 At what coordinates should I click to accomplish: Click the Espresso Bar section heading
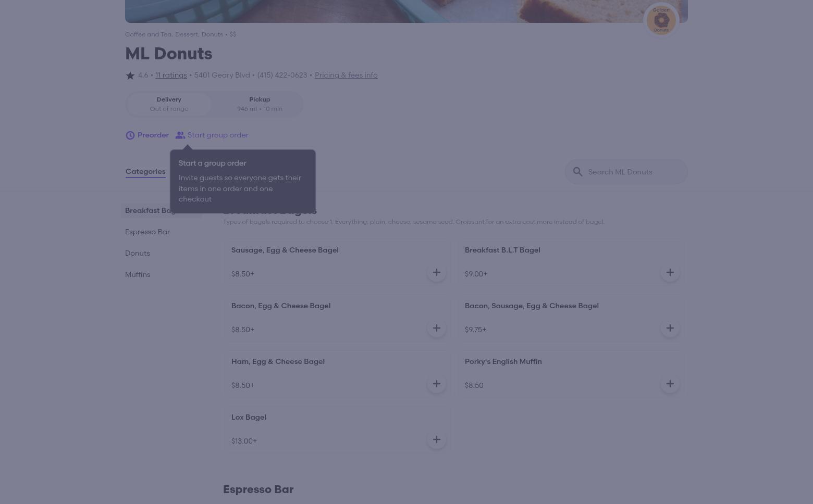258,489
